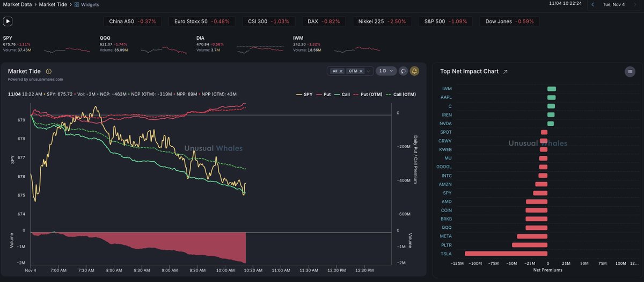Open the Widgets grid icon in the breadcrumb
644x282 pixels.
tap(77, 4)
